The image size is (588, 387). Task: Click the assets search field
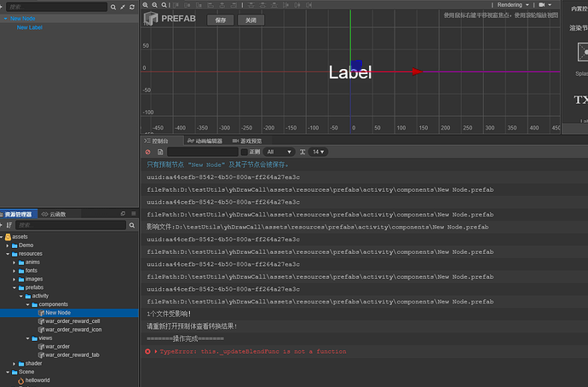(71, 225)
